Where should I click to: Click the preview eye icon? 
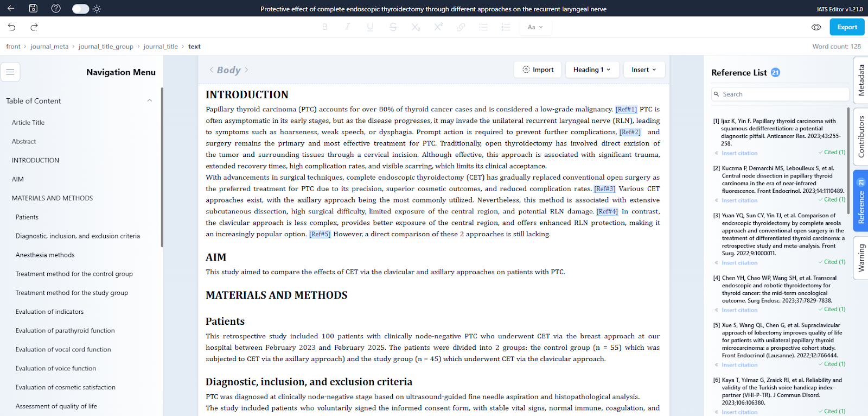816,27
